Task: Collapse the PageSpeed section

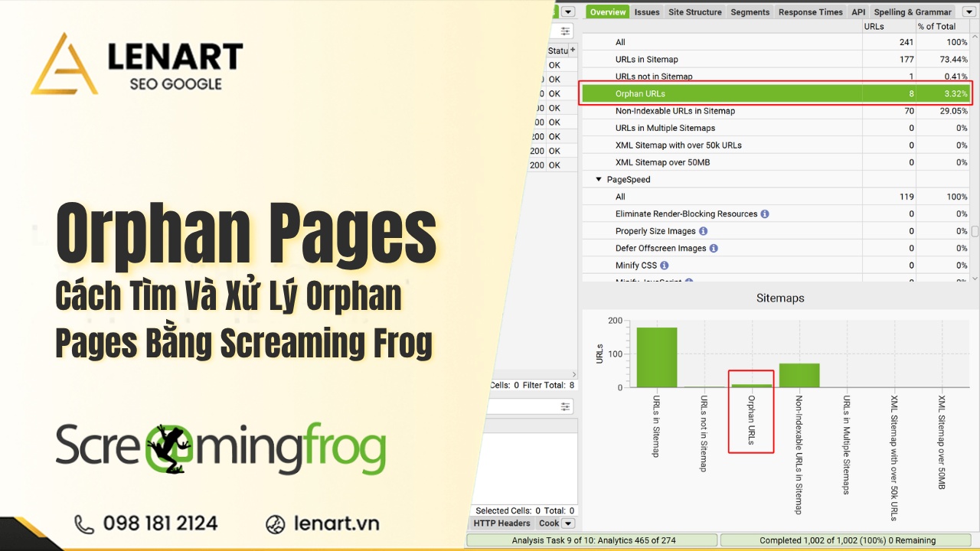Action: 599,179
